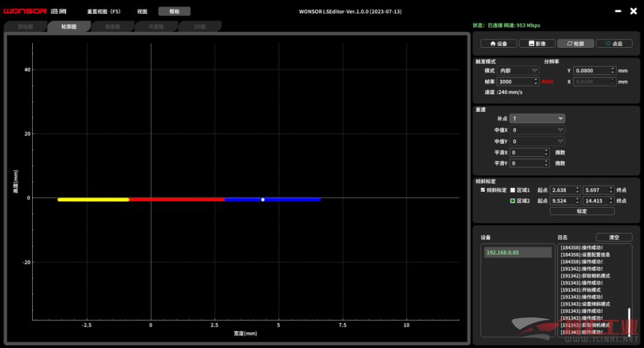Click the red segment of the profile line

click(x=177, y=200)
